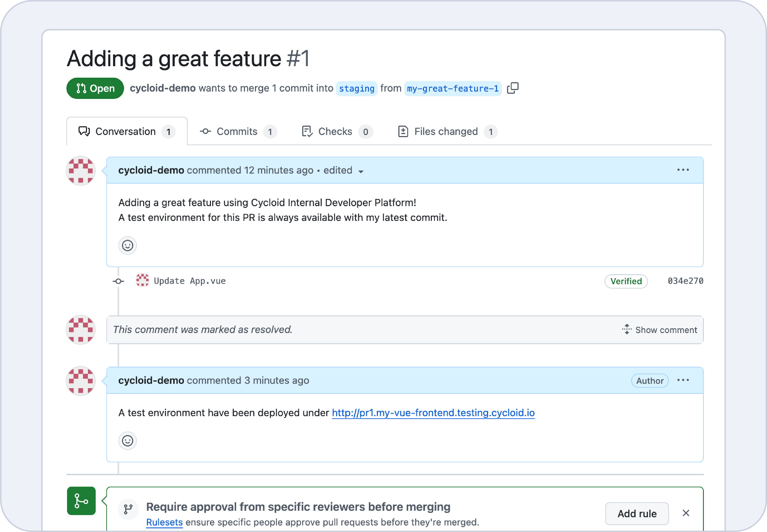Switch to the Commits tab
Viewport: 767px width, 532px height.
238,132
